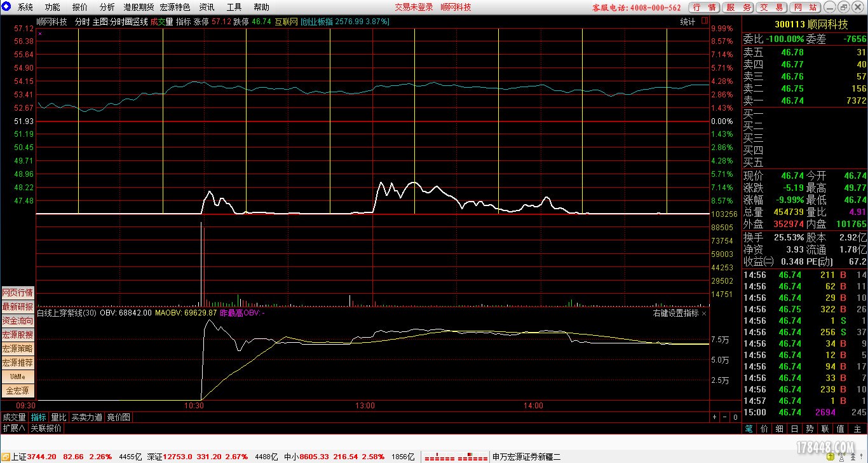Click the red signal bars indicator in status bar
Viewport: 868px width, 463px height.
click(456, 457)
